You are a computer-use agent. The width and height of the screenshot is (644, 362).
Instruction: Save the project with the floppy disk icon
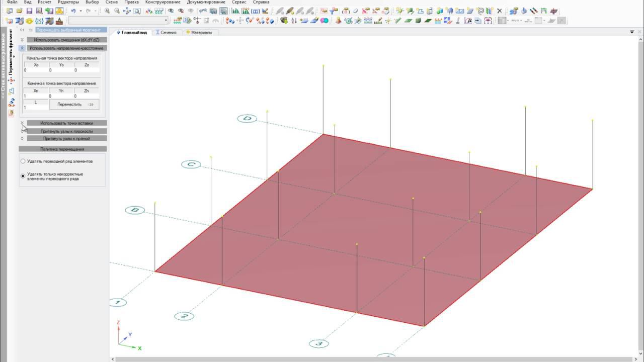point(29,11)
